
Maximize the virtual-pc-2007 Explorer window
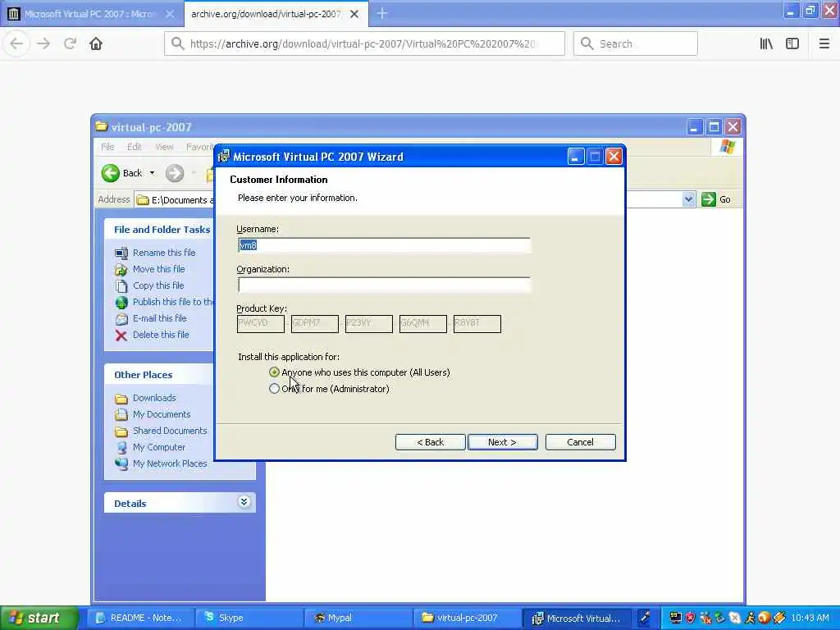click(x=714, y=127)
